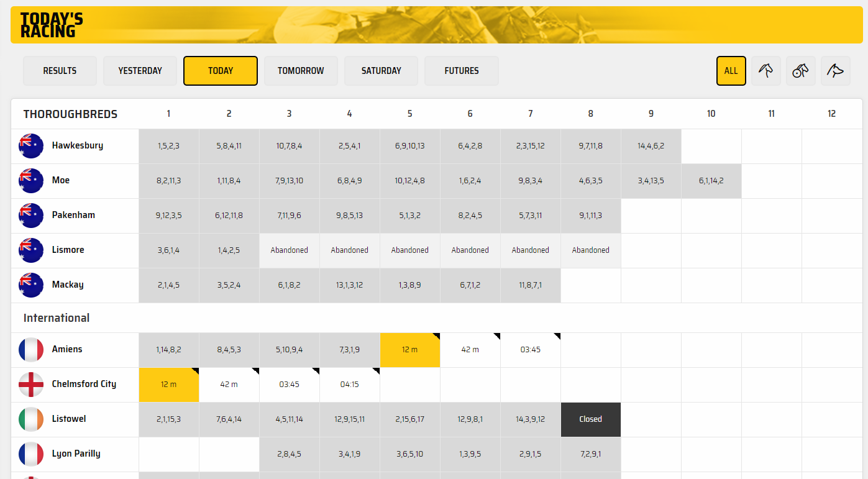
Task: Filter by thoroughbred horse racing icon
Action: (x=765, y=71)
